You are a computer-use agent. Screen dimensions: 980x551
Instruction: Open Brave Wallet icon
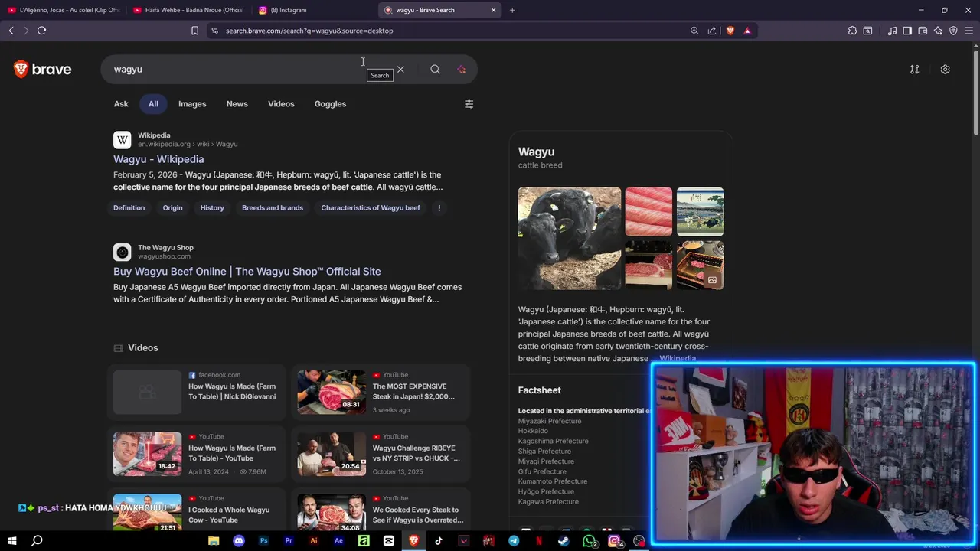(923, 31)
